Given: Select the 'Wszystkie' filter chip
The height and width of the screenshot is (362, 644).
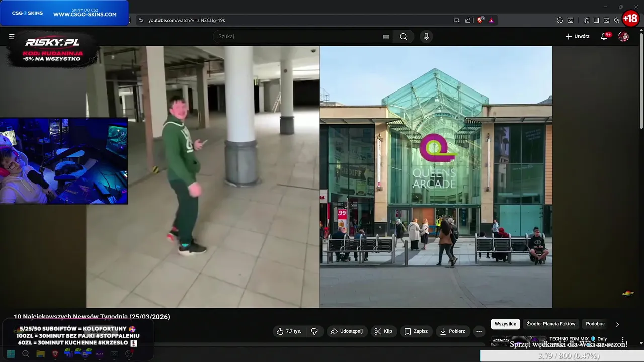Looking at the screenshot, I should tap(505, 324).
